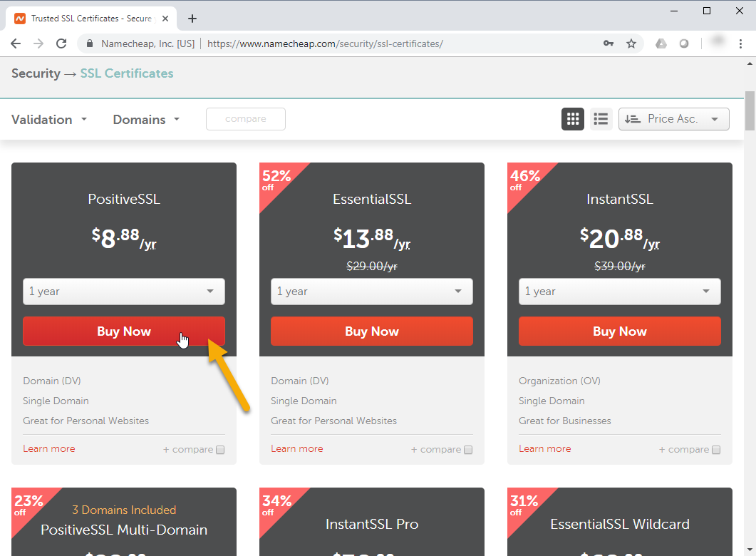Open Learn more link under PositiveSSL

coord(49,449)
